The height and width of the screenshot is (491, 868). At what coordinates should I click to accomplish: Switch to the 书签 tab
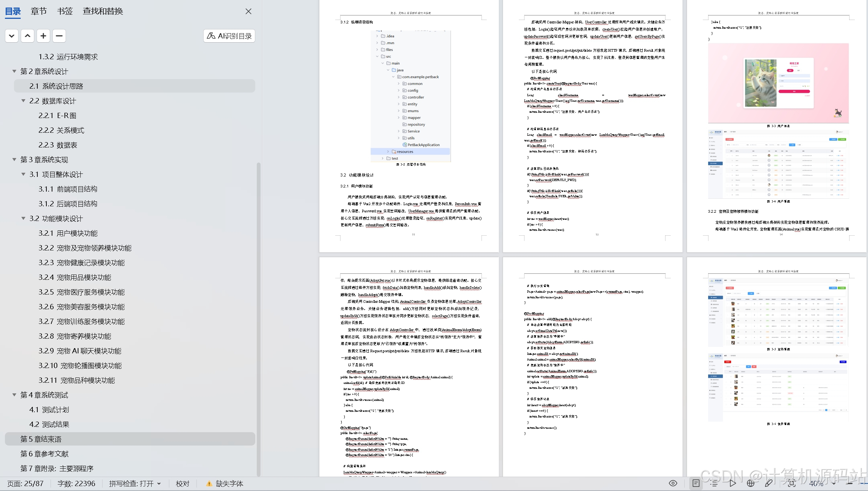[65, 11]
